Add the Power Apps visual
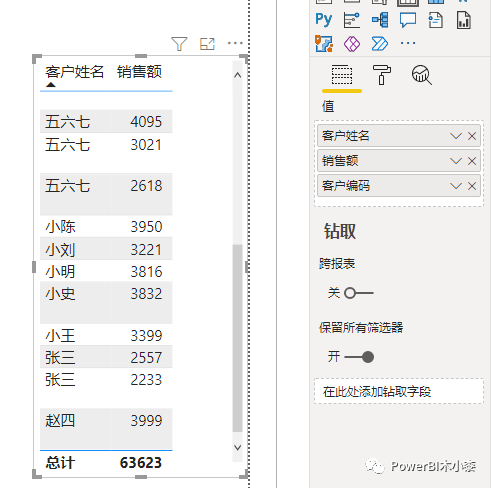Image resolution: width=491 pixels, height=488 pixels. pyautogui.click(x=352, y=44)
